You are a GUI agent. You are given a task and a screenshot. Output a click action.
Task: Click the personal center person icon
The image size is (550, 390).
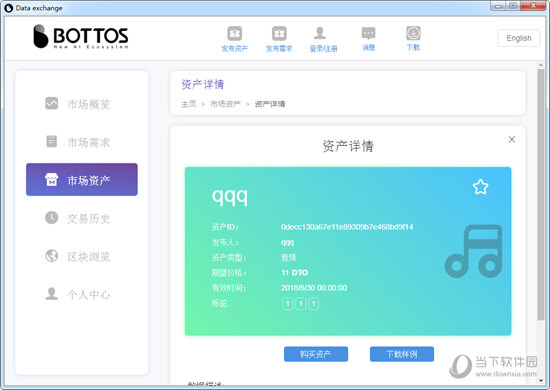pos(52,294)
